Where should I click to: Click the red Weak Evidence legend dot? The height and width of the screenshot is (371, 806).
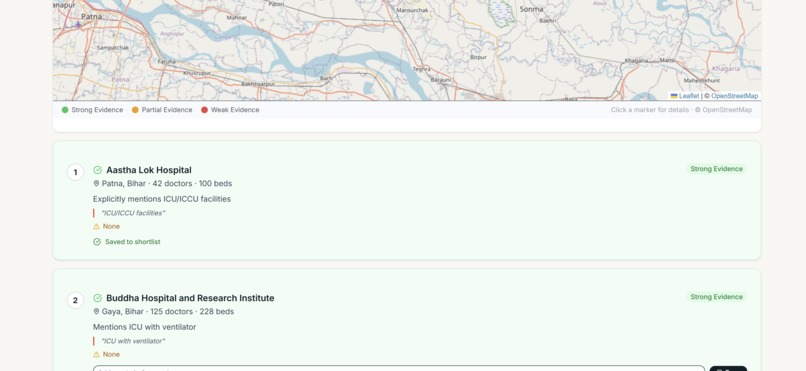point(204,110)
